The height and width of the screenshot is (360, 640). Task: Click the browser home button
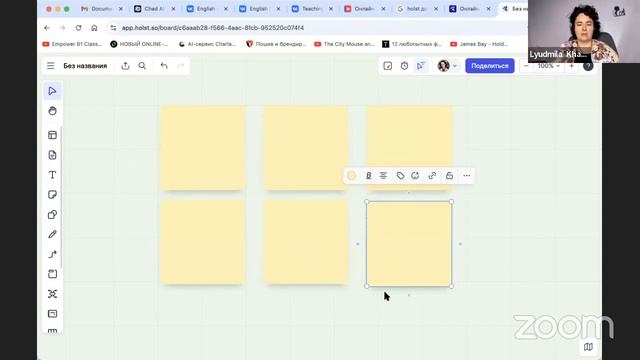point(94,28)
